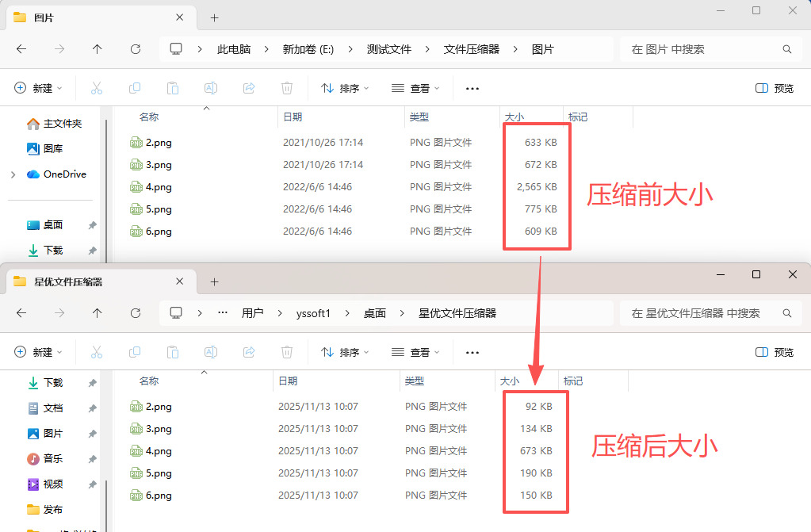Screen dimensions: 811x532
Task: Go up one folder in 图片 window
Action: [x=98, y=49]
